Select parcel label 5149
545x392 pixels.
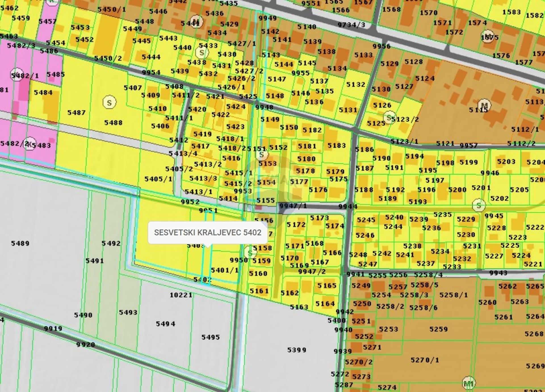click(270, 119)
